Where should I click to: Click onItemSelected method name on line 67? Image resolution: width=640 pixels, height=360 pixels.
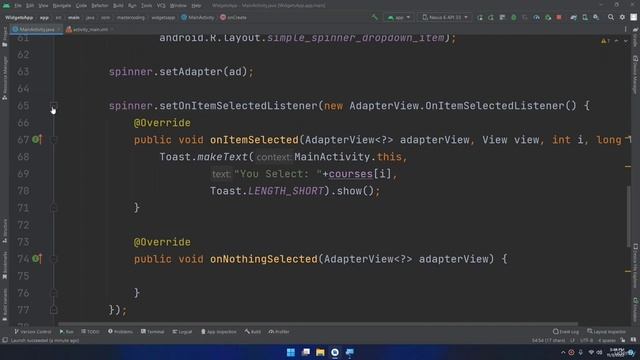254,140
